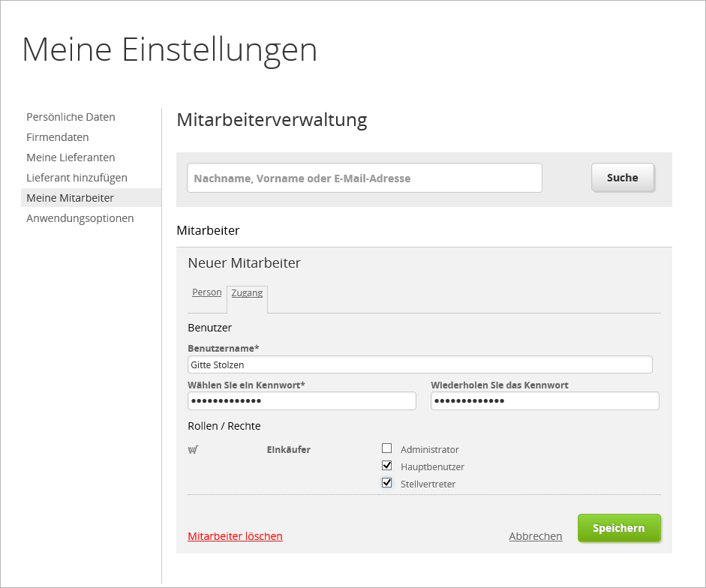The width and height of the screenshot is (706, 588).
Task: Open Meine Lieferanten page
Action: coord(71,157)
